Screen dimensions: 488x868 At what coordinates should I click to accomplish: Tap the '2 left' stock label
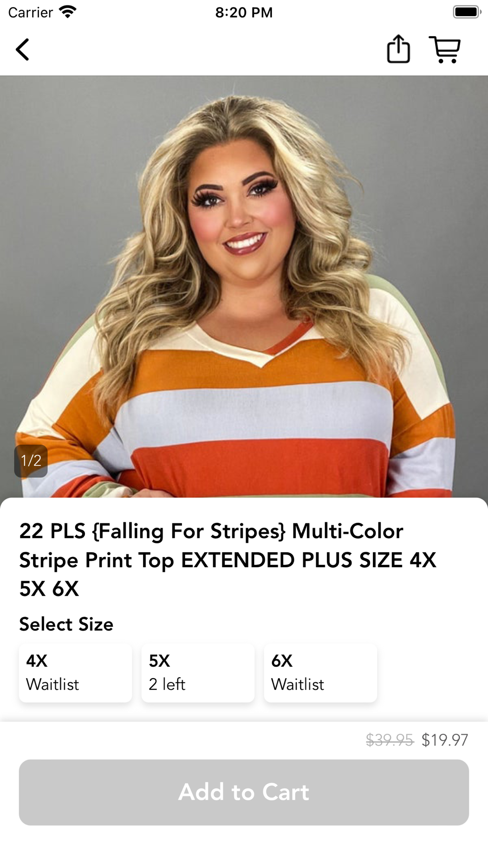(x=167, y=684)
